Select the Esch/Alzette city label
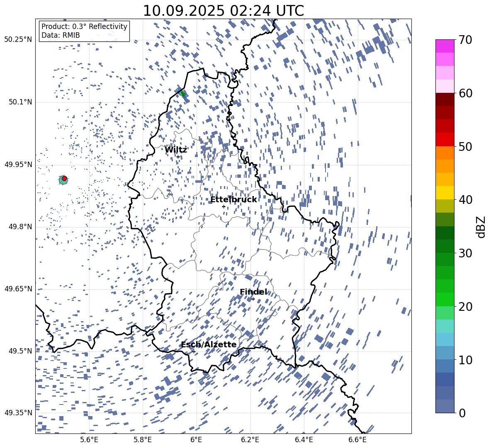Viewport: 491px width, 448px height. [x=209, y=344]
